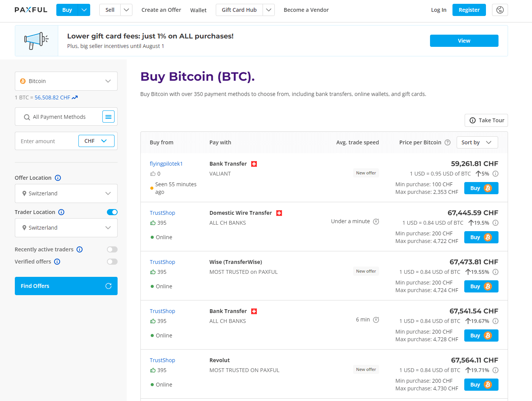This screenshot has height=401, width=532.
Task: Click the Trader Location info icon
Action: pos(61,212)
